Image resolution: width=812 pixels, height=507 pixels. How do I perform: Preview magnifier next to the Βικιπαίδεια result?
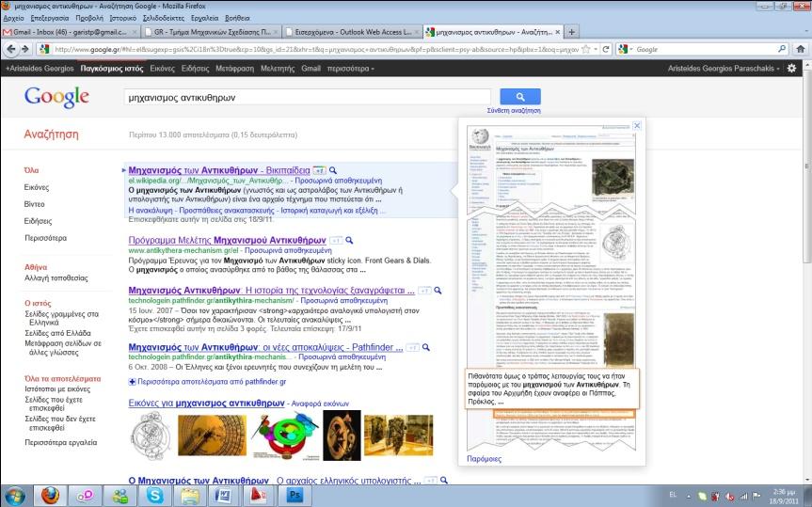coord(333,170)
